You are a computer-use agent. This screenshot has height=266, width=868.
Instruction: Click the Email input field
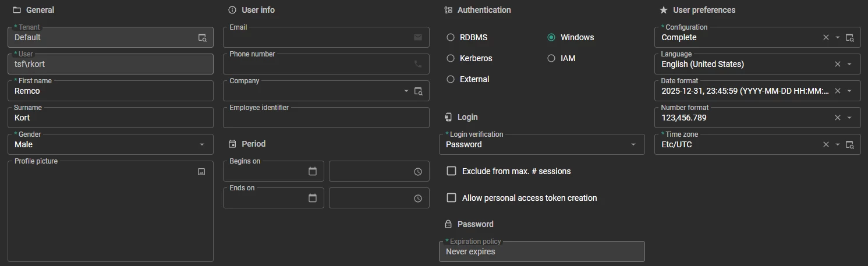pos(317,38)
